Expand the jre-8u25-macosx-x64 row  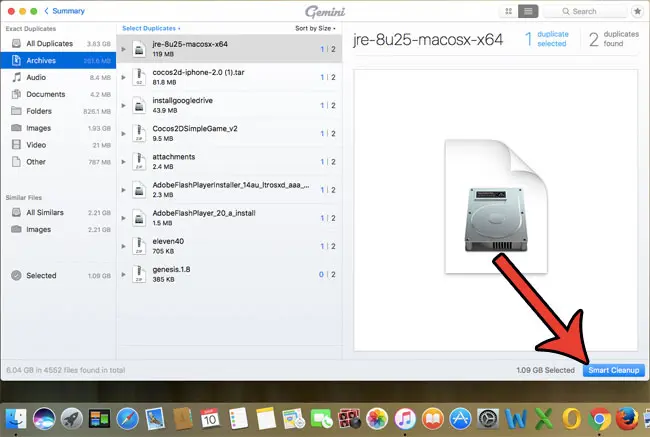click(124, 49)
